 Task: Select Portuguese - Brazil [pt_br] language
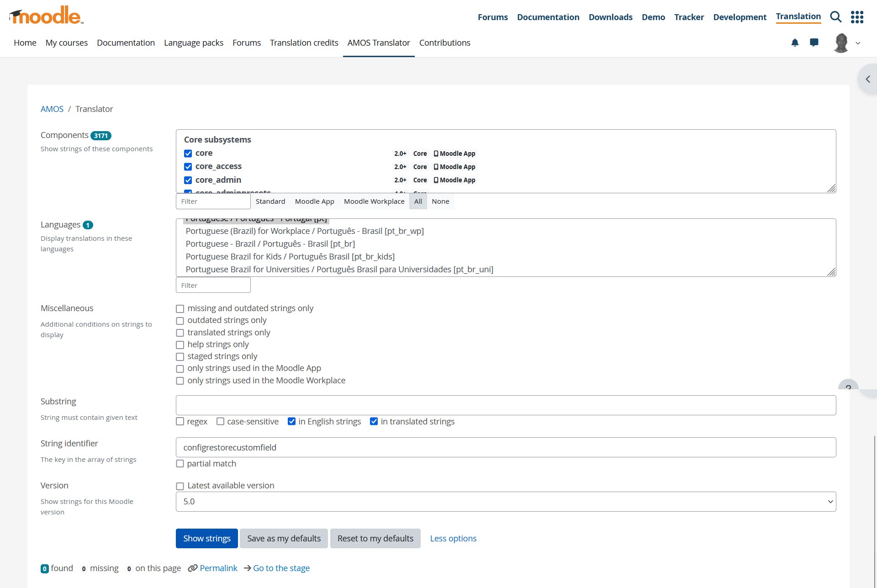[x=270, y=244]
